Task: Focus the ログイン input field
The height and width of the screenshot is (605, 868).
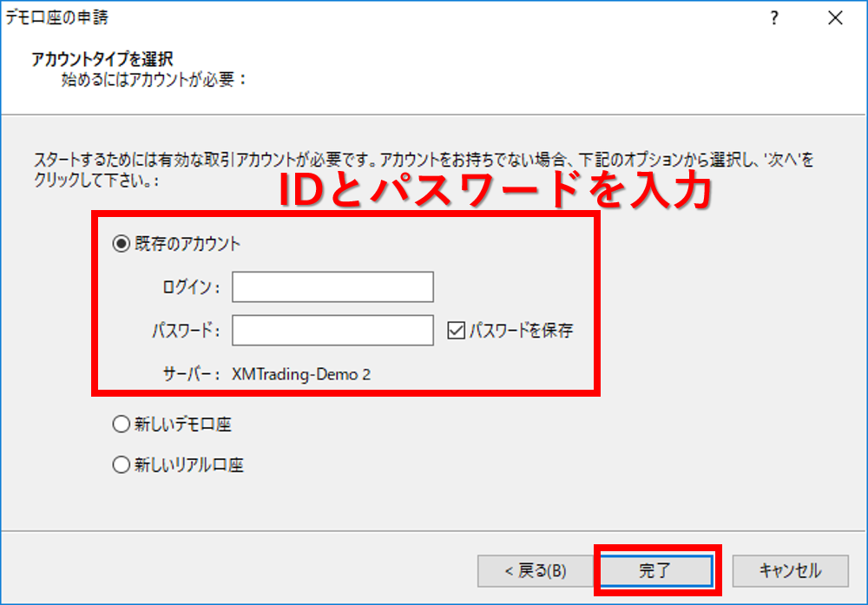Action: (x=332, y=286)
